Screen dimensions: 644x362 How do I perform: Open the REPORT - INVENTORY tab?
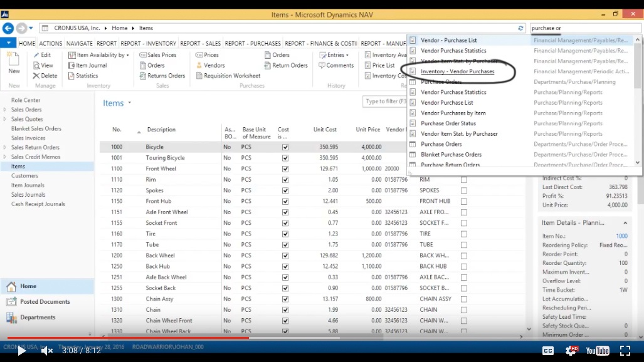coord(148,43)
